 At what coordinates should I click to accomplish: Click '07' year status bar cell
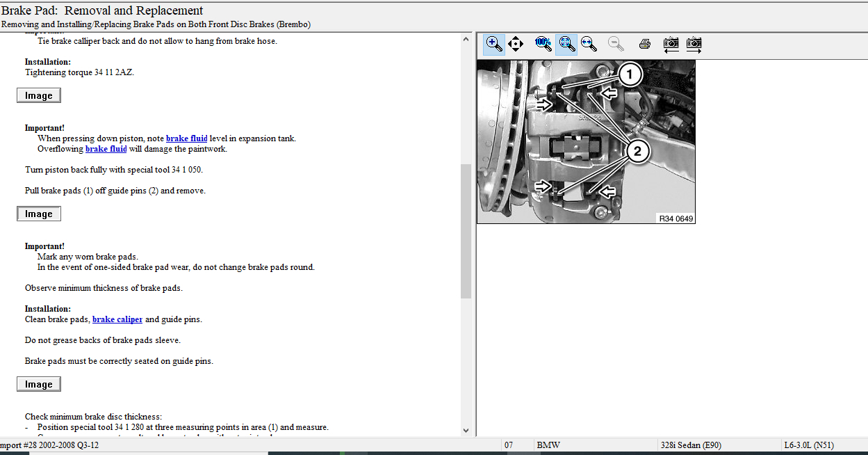[x=509, y=445]
